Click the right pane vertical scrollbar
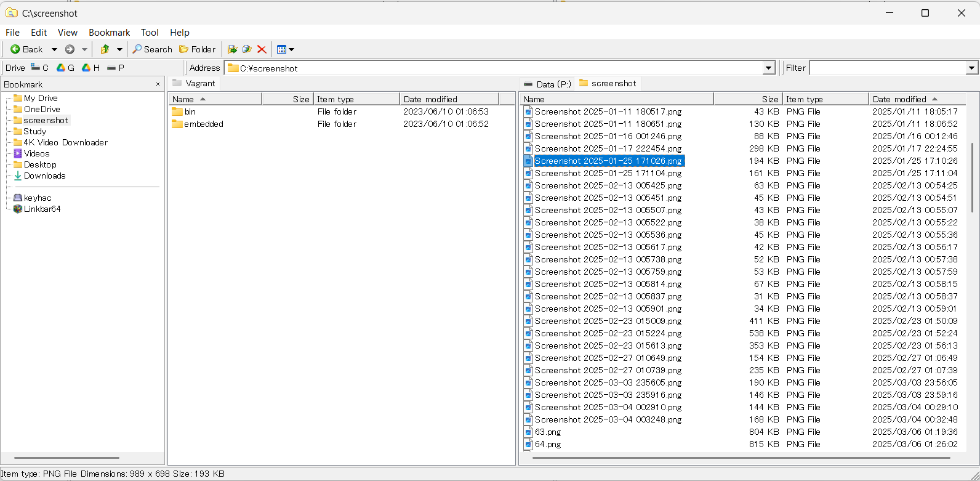Viewport: 980px width, 481px height. [972, 179]
